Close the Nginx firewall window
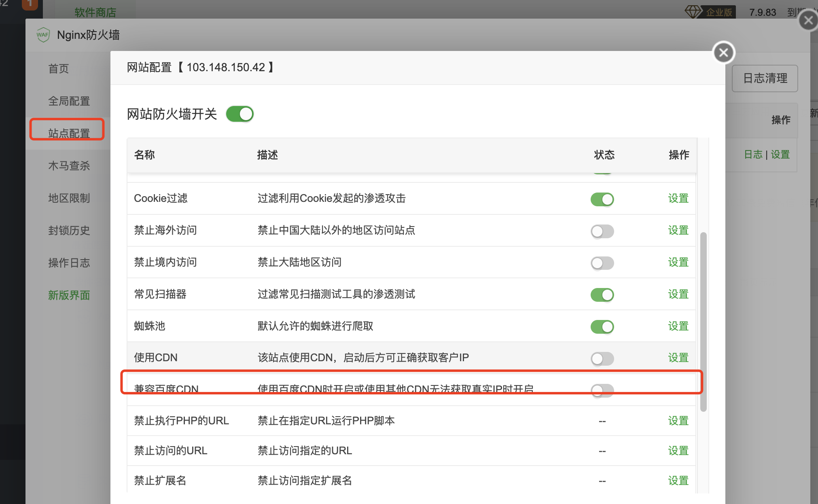The image size is (818, 504). click(808, 20)
